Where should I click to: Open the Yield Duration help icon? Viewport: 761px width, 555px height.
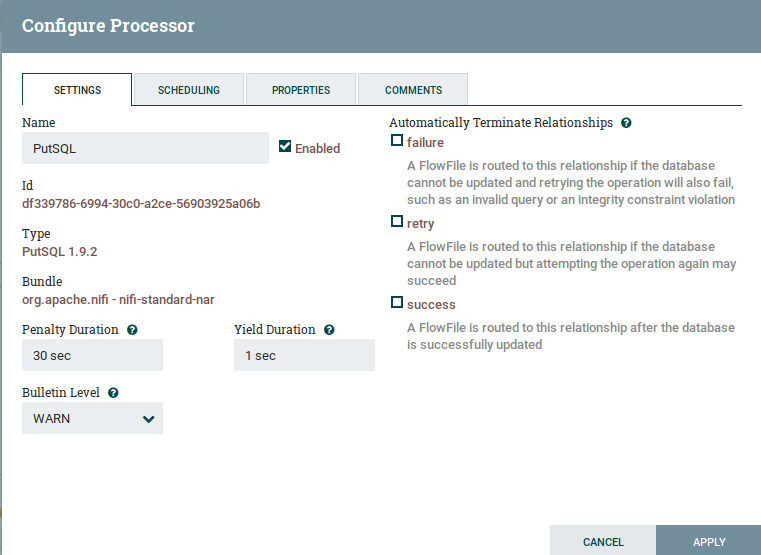pos(329,330)
